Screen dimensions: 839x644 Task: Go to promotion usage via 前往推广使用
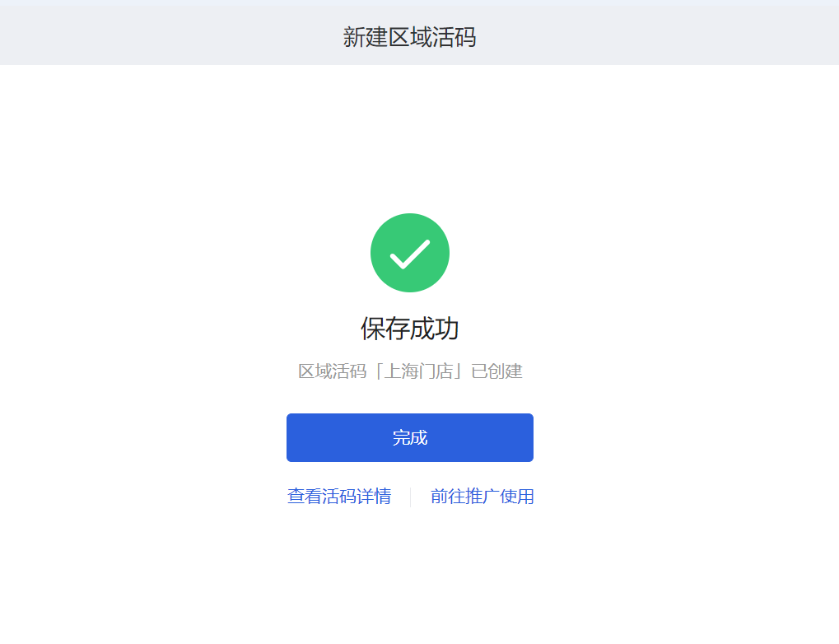coord(482,497)
